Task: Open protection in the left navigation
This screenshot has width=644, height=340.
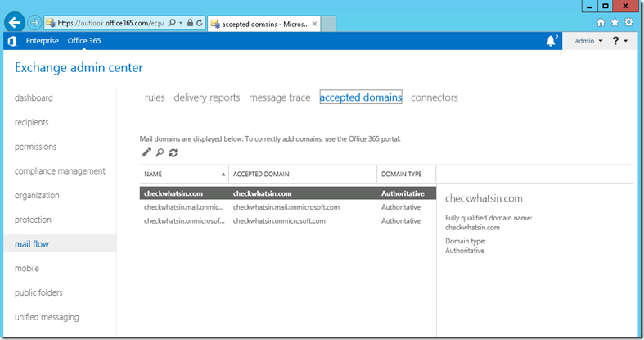Action: [33, 220]
